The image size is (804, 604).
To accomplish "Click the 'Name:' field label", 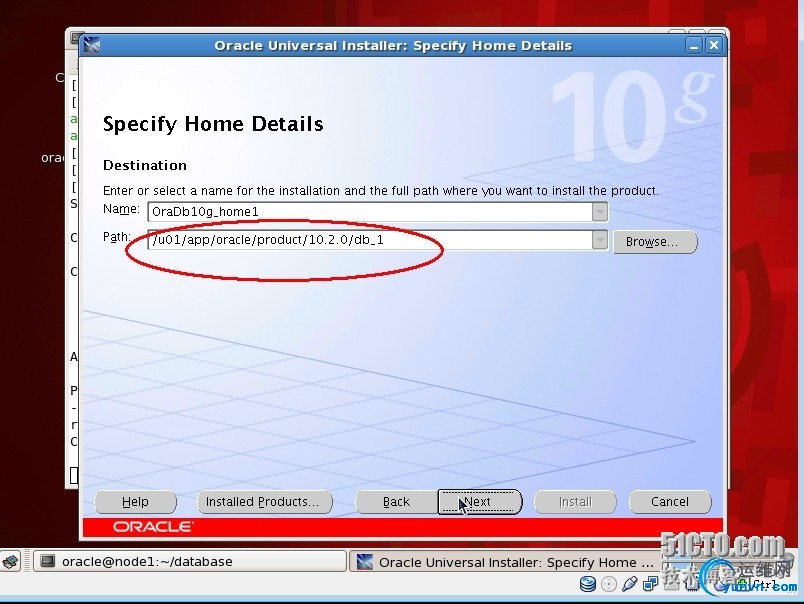I will click(121, 209).
